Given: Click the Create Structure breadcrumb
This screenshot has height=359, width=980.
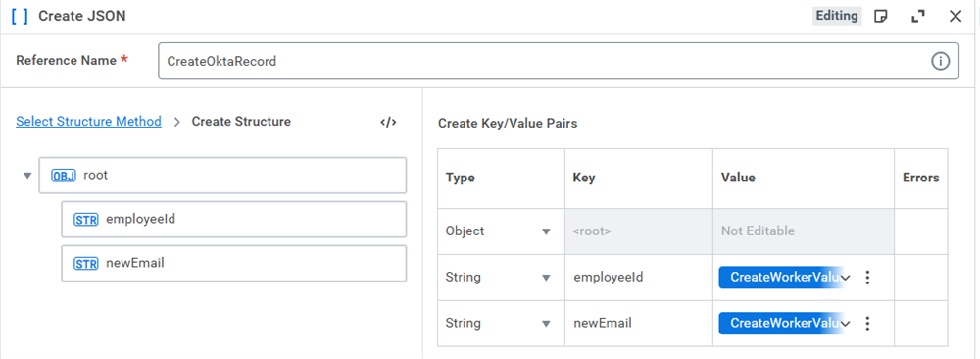Looking at the screenshot, I should click(x=241, y=122).
